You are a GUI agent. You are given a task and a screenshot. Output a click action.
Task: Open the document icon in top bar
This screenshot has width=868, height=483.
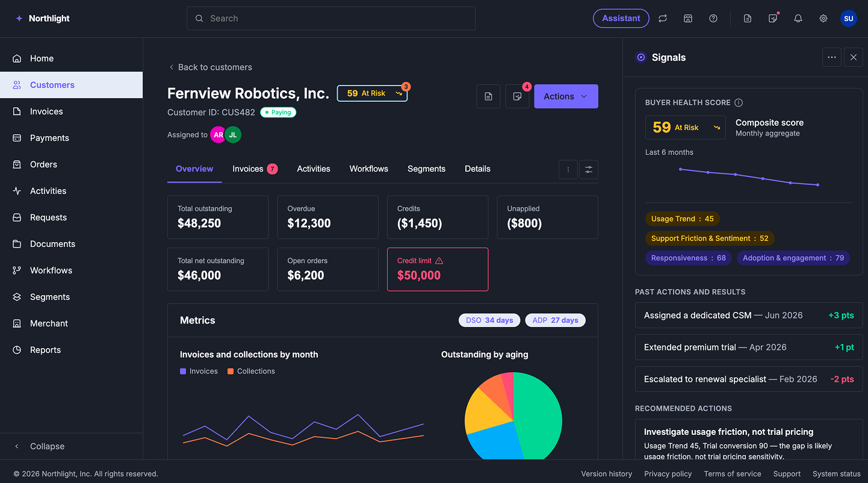point(748,19)
